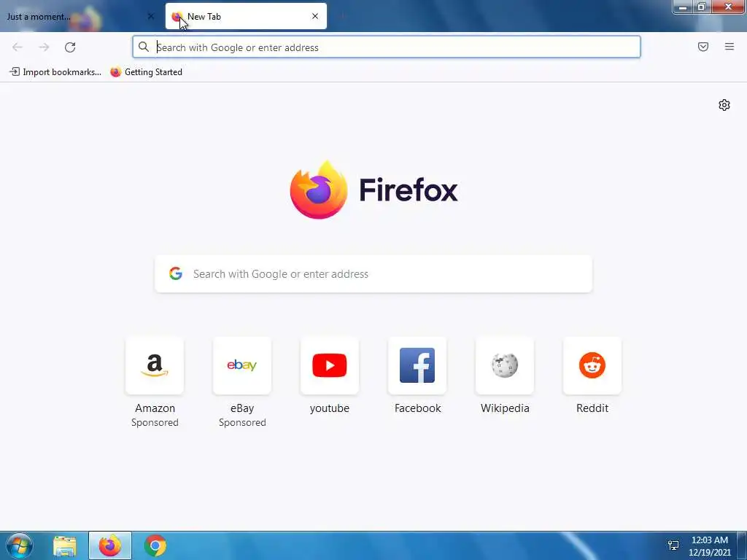Focus the address bar input field
This screenshot has height=560, width=747.
pos(387,47)
